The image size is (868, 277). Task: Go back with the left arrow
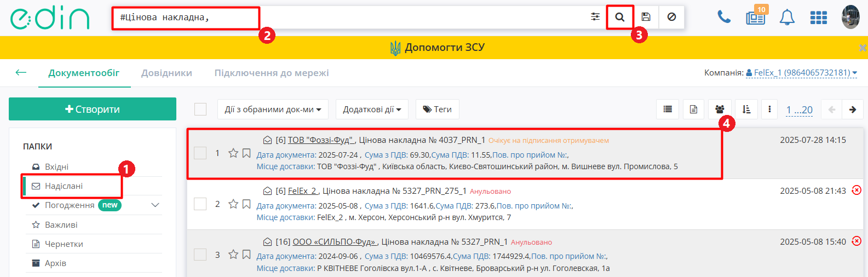pyautogui.click(x=21, y=72)
